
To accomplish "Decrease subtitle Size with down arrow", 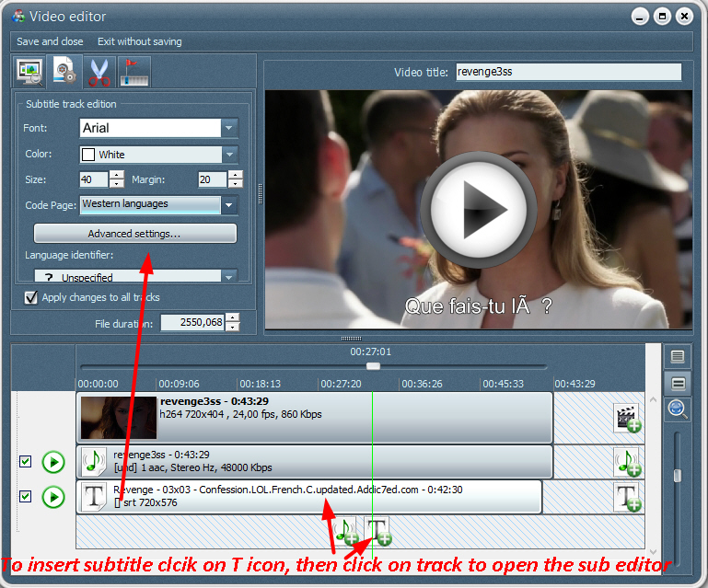I will [x=117, y=184].
